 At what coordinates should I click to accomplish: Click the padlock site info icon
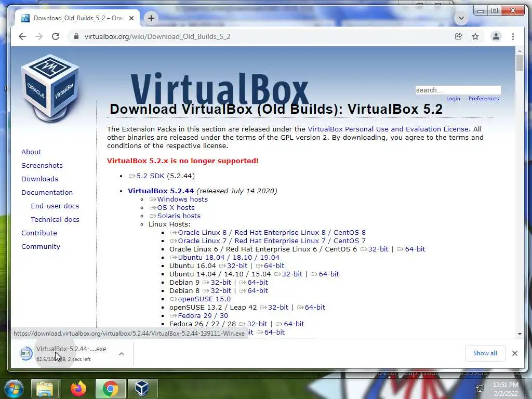(76, 37)
